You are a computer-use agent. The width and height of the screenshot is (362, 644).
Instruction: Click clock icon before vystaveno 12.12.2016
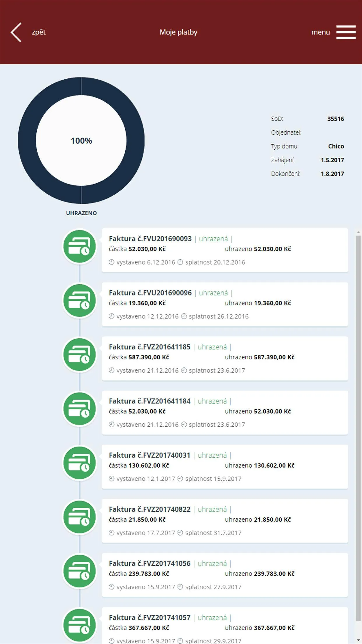(111, 316)
